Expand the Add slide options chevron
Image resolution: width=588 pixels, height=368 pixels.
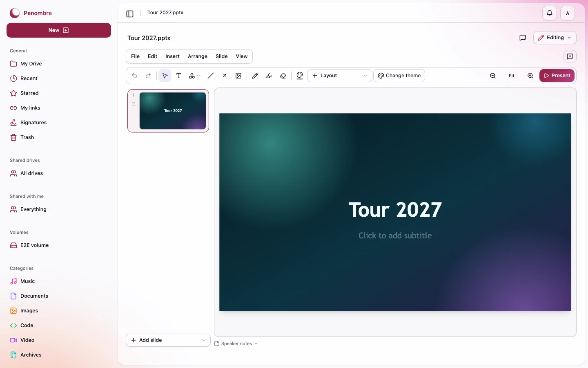[x=204, y=340]
